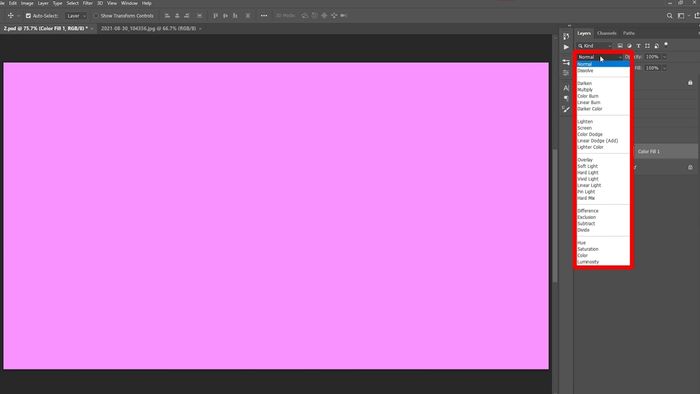The width and height of the screenshot is (700, 394).
Task: Choose Darker Color blend mode
Action: point(603,109)
